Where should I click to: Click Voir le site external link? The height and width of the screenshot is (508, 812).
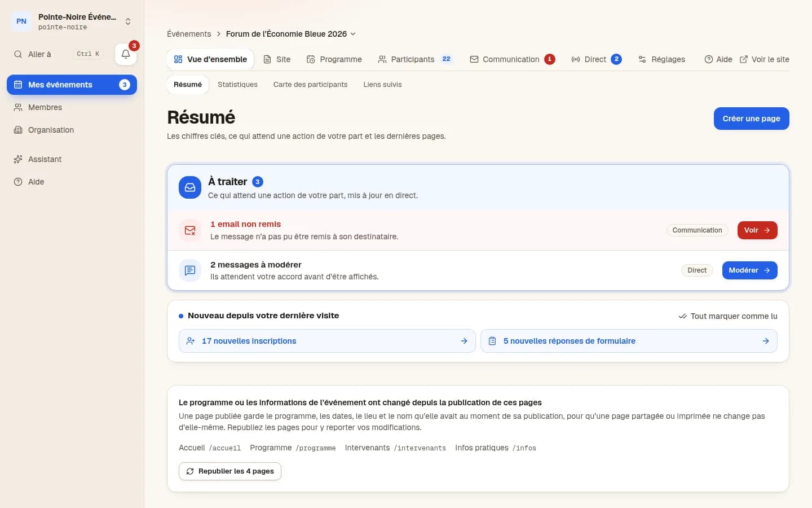click(765, 59)
